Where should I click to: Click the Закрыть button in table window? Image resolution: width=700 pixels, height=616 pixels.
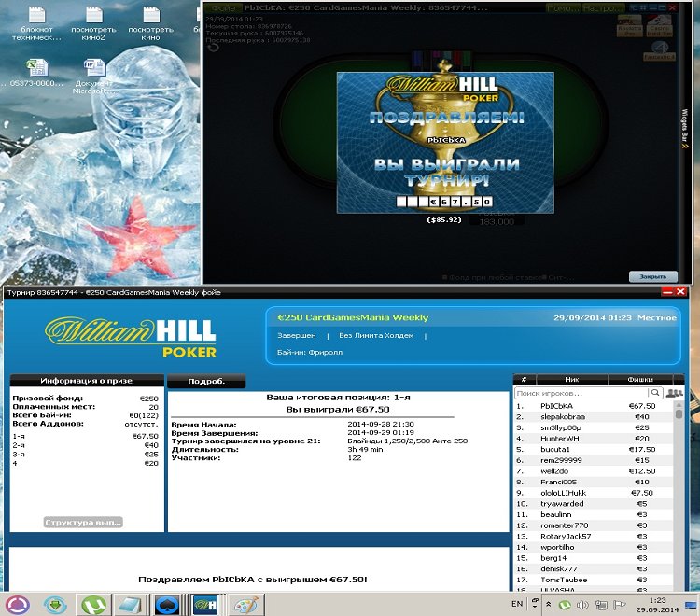pyautogui.click(x=652, y=277)
